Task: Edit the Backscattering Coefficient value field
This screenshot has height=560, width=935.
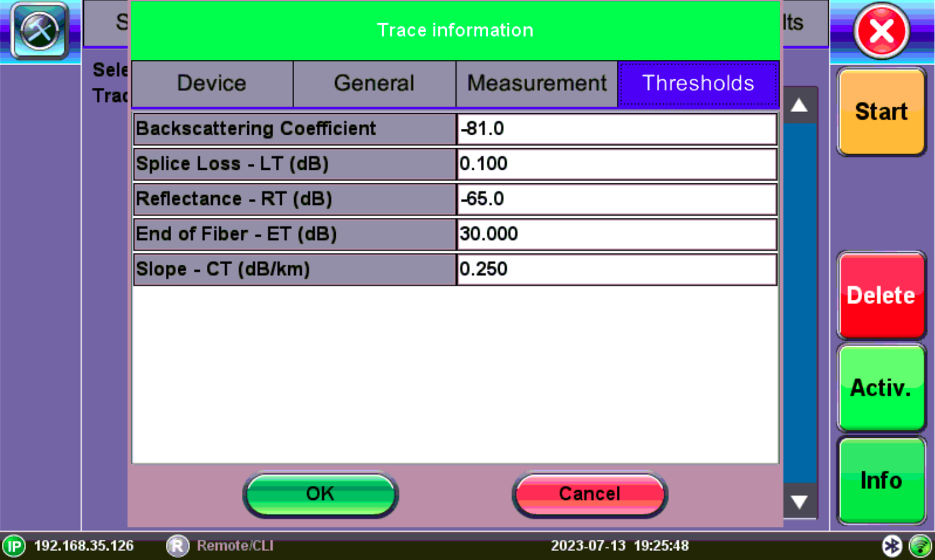Action: point(616,129)
